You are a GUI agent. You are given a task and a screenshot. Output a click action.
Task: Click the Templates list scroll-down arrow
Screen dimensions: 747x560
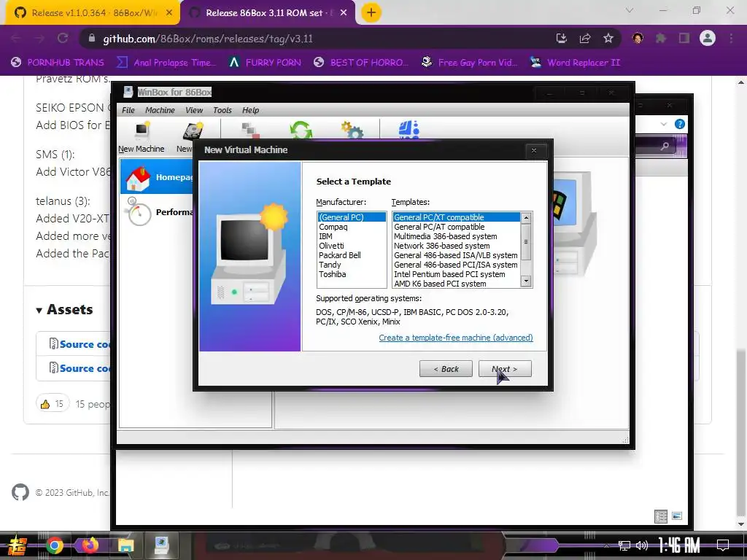pyautogui.click(x=526, y=281)
